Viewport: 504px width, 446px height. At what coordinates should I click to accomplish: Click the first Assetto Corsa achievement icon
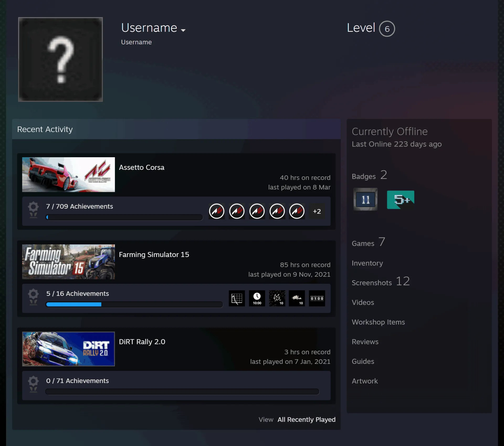coord(217,211)
